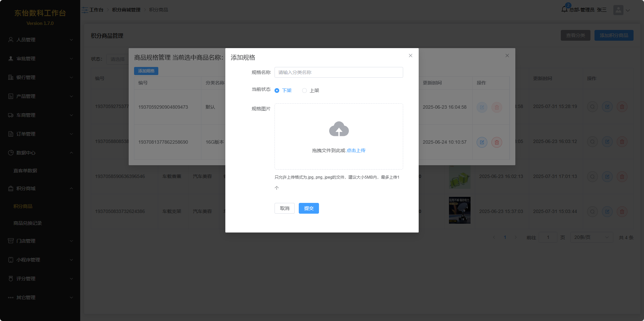Click the 车载香薰 product thumbnail image
The height and width of the screenshot is (321, 644).
(459, 177)
